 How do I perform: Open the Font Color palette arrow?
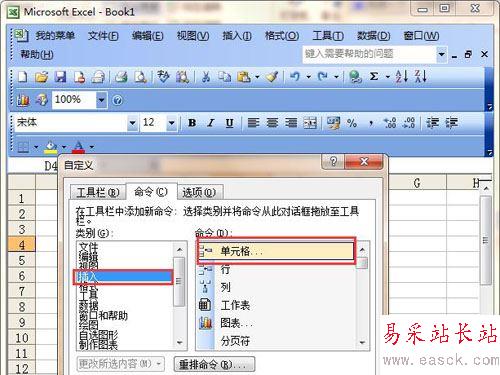(x=92, y=147)
